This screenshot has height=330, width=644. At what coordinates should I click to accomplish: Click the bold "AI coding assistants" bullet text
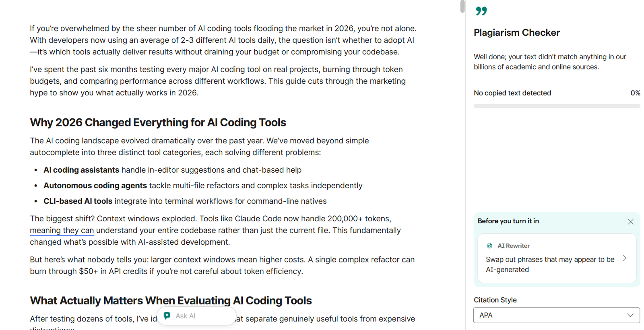pos(81,170)
